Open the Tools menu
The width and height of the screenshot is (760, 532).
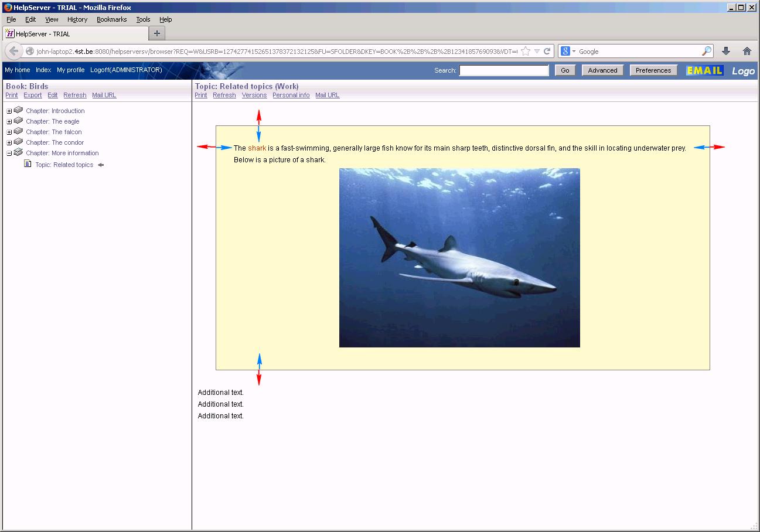point(143,19)
